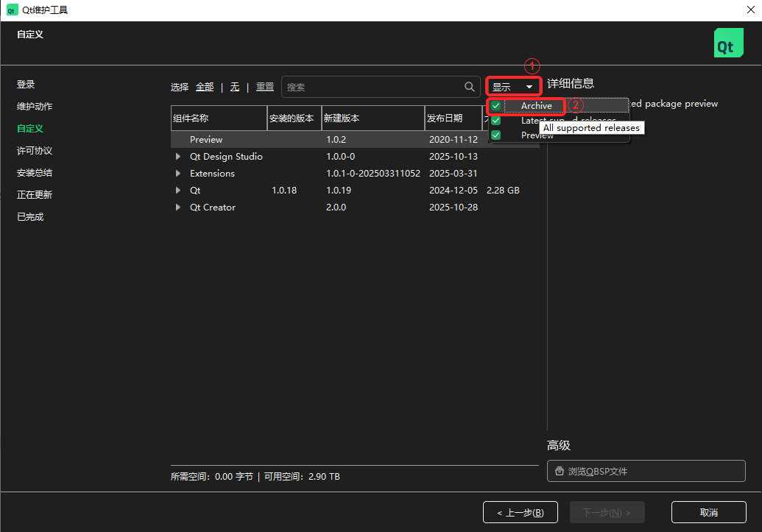Select the 登录 step in sidebar
Viewport: 762px width, 532px height.
coord(26,85)
